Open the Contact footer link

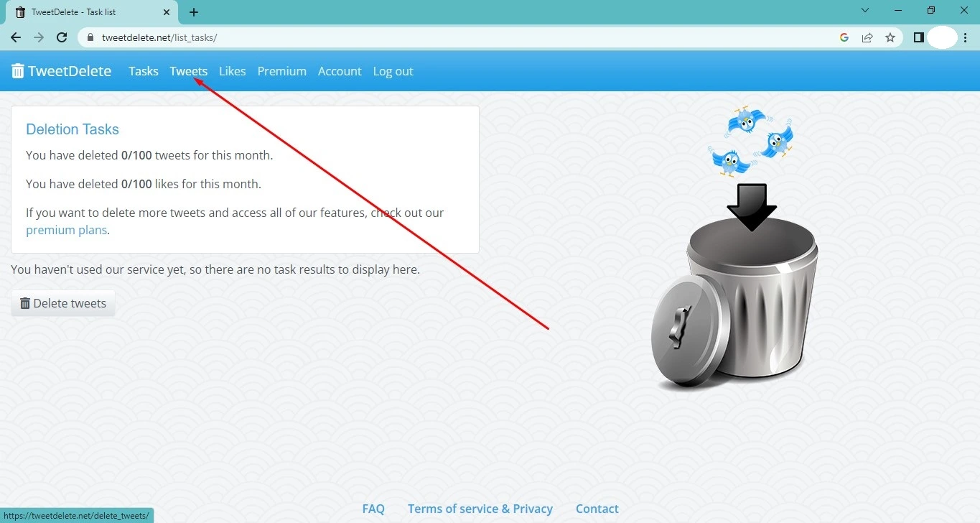point(597,509)
